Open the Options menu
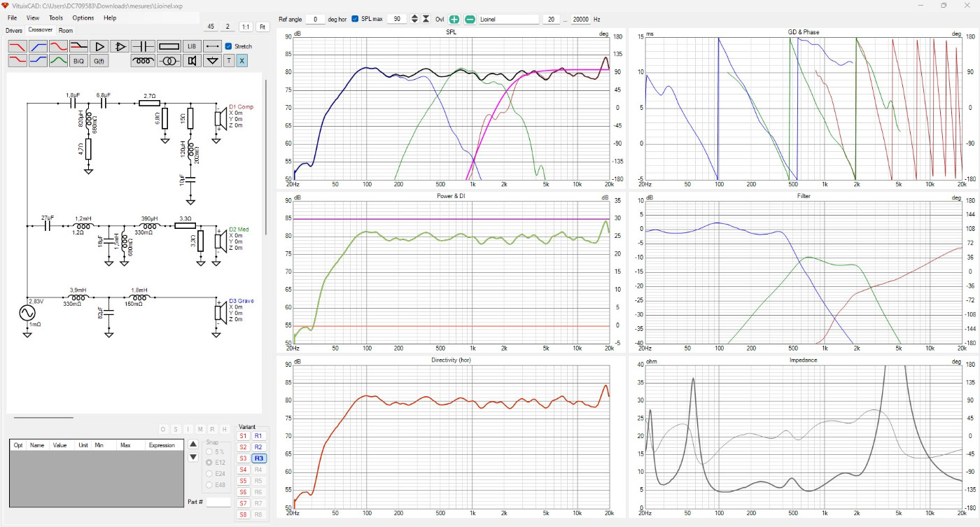Viewport: 980px width, 527px height. click(x=83, y=17)
